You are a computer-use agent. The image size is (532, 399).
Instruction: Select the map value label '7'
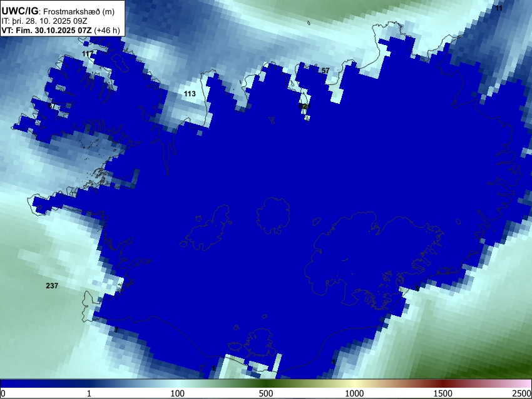point(116,330)
